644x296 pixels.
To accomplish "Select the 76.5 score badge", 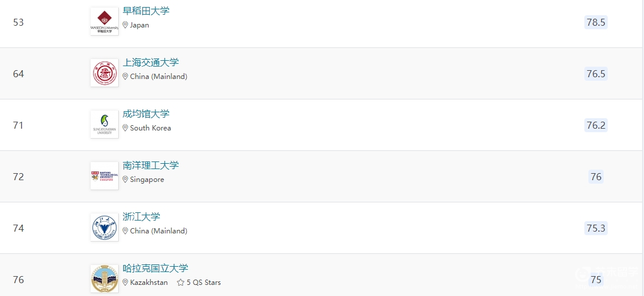I will (596, 74).
